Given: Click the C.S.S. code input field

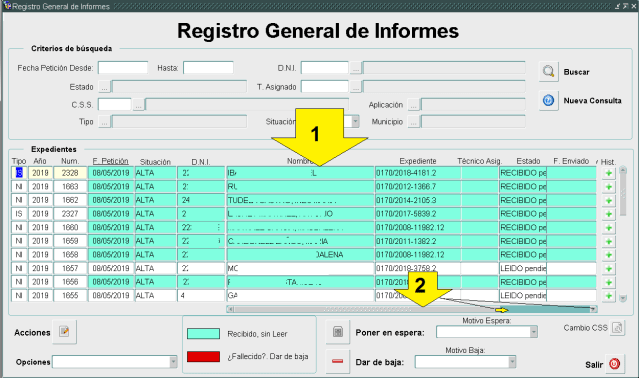Looking at the screenshot, I should pos(115,104).
